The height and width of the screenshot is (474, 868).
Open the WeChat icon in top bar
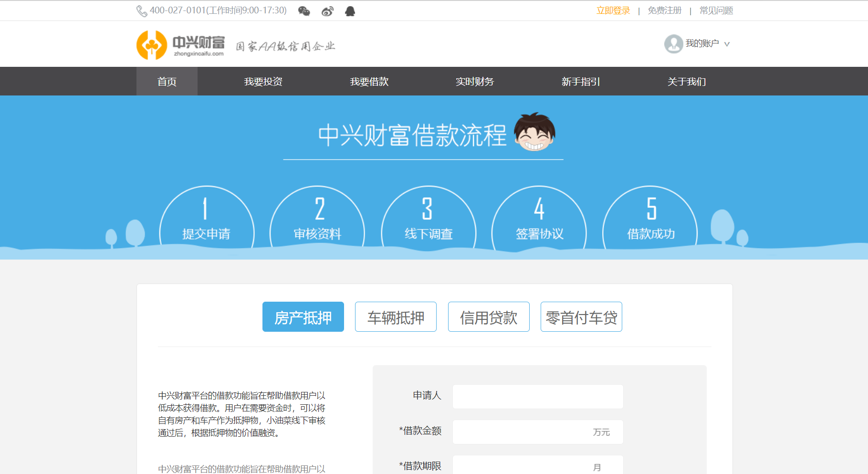pyautogui.click(x=304, y=11)
